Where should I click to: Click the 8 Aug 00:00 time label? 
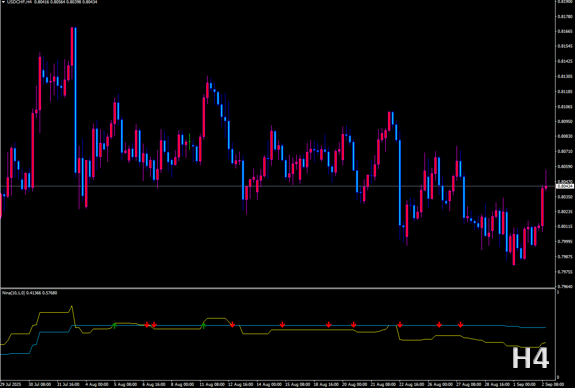[x=183, y=384]
